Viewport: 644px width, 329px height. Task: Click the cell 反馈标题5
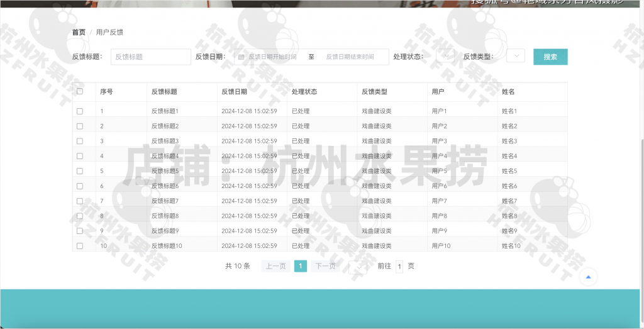[165, 171]
